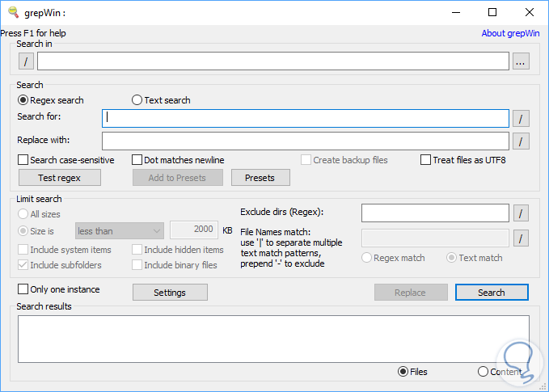
Task: Click the Replace button
Action: click(x=411, y=293)
